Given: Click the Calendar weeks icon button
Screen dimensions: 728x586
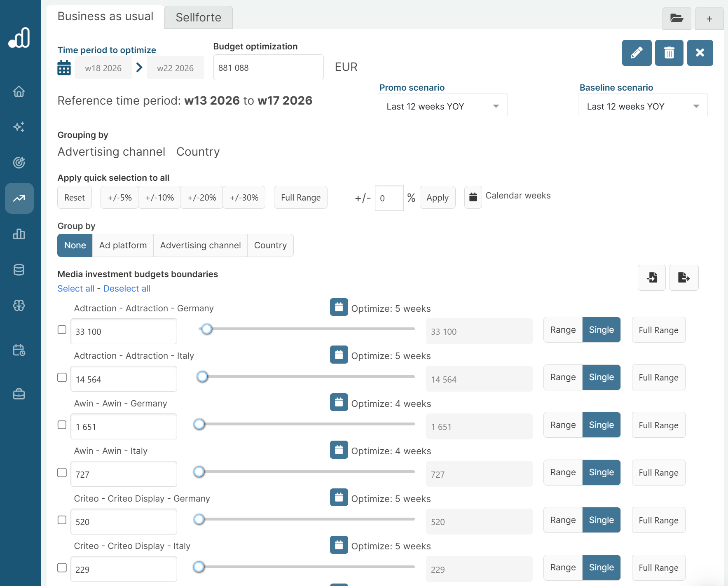Looking at the screenshot, I should pyautogui.click(x=473, y=197).
